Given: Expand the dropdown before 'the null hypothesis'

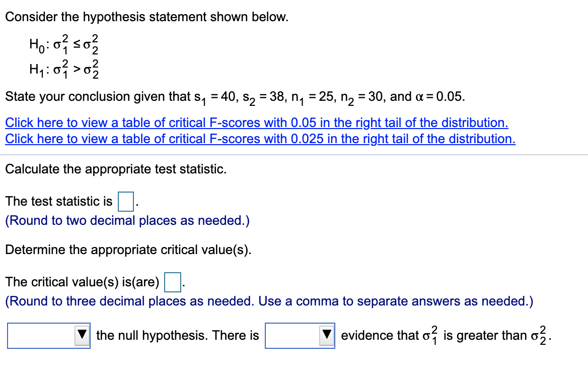Looking at the screenshot, I should point(48,335).
